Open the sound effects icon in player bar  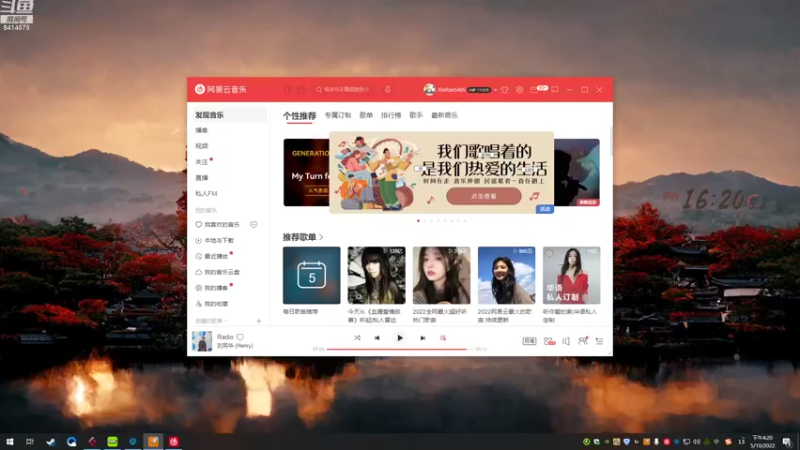click(549, 341)
